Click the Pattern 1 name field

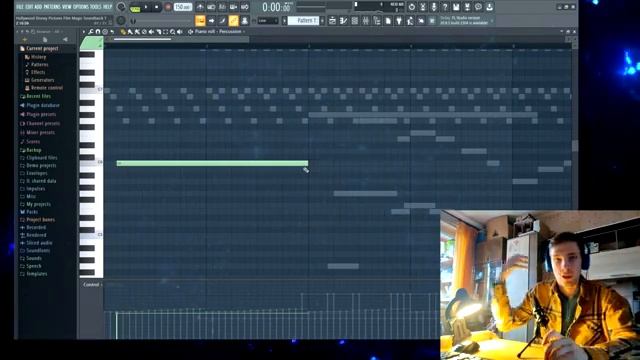click(x=304, y=20)
